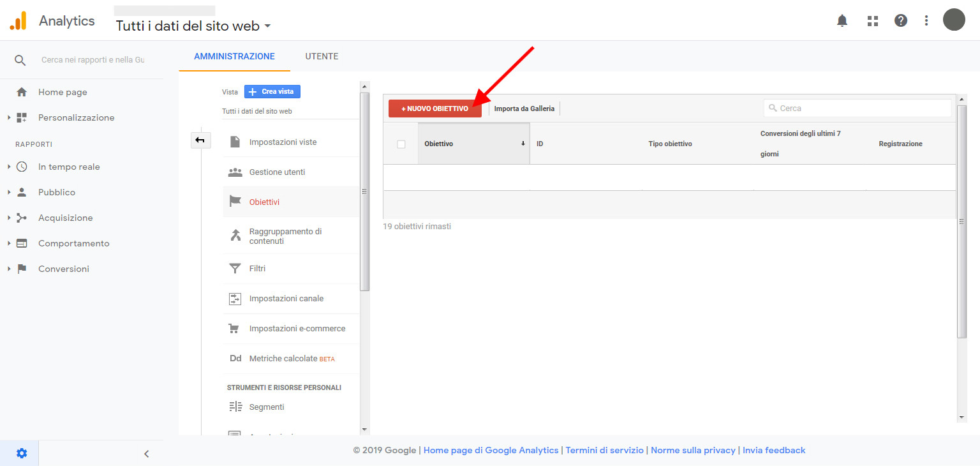The image size is (980, 466).
Task: Click Importa da Galleria
Action: (x=524, y=109)
